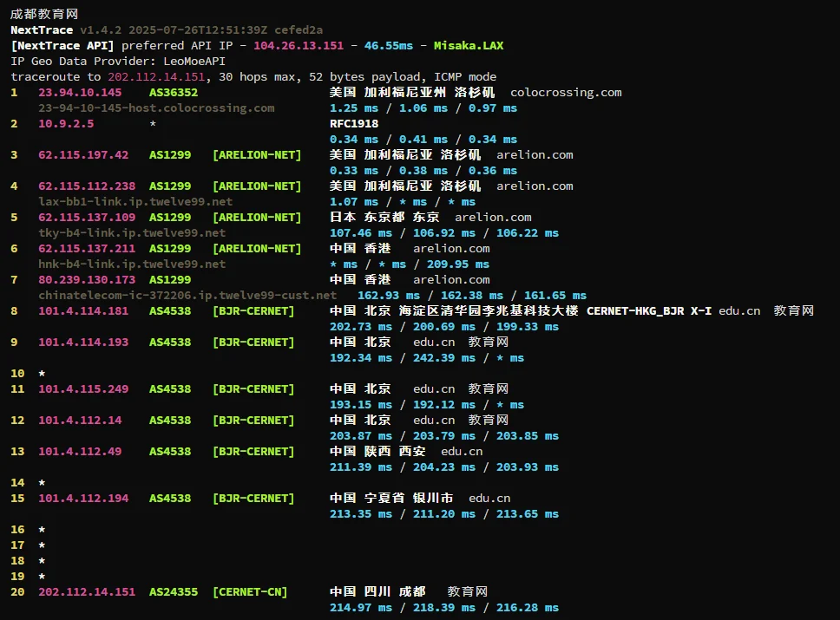The height and width of the screenshot is (620, 840).
Task: Select hop 1 IP address 23.94.10.145
Action: click(x=80, y=93)
